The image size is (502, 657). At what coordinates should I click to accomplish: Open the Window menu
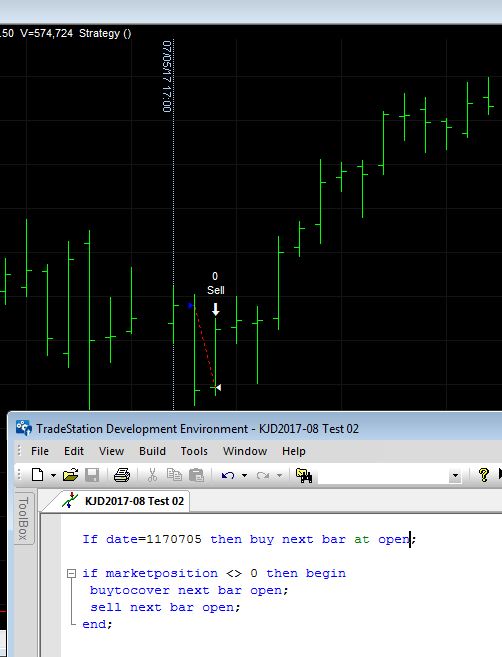coord(245,451)
